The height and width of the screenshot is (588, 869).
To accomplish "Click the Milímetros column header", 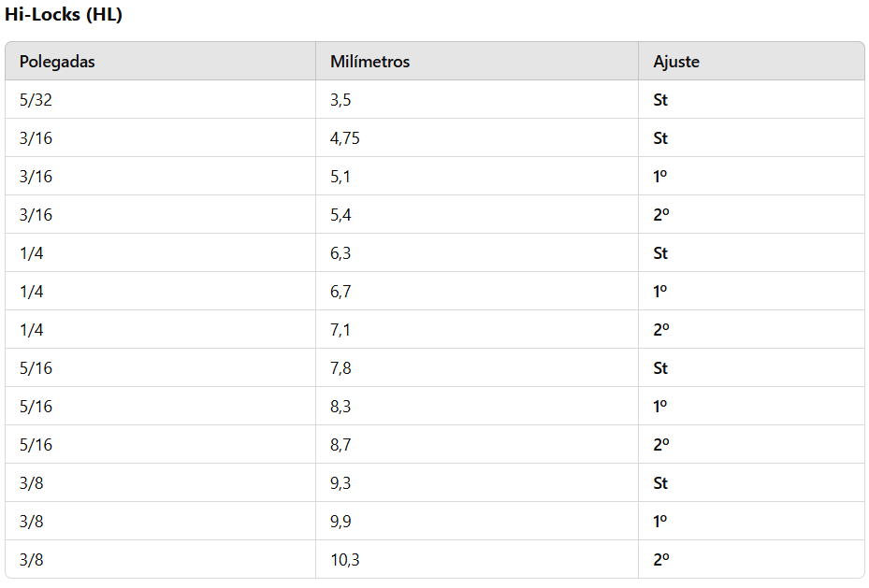I will pos(369,62).
